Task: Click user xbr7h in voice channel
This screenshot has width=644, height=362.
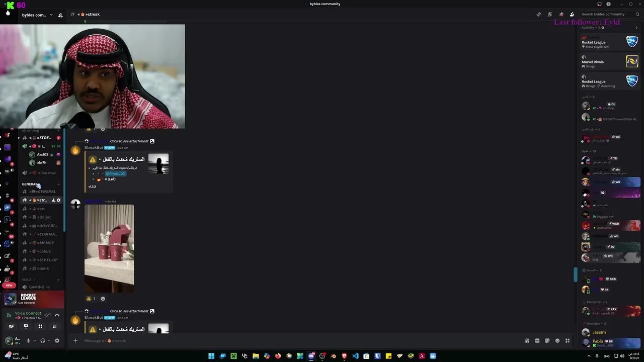Action: [x=45, y=162]
